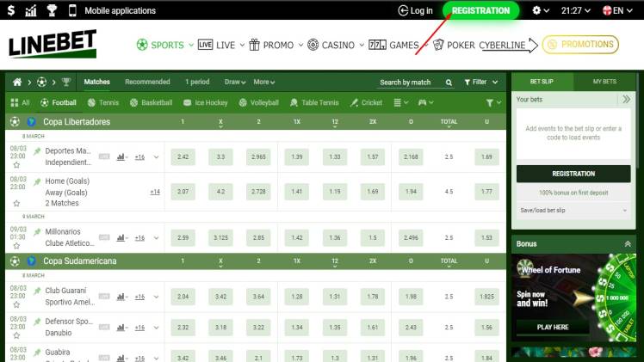The width and height of the screenshot is (644, 362).
Task: Select the Table Tennis sport filter
Action: [314, 102]
